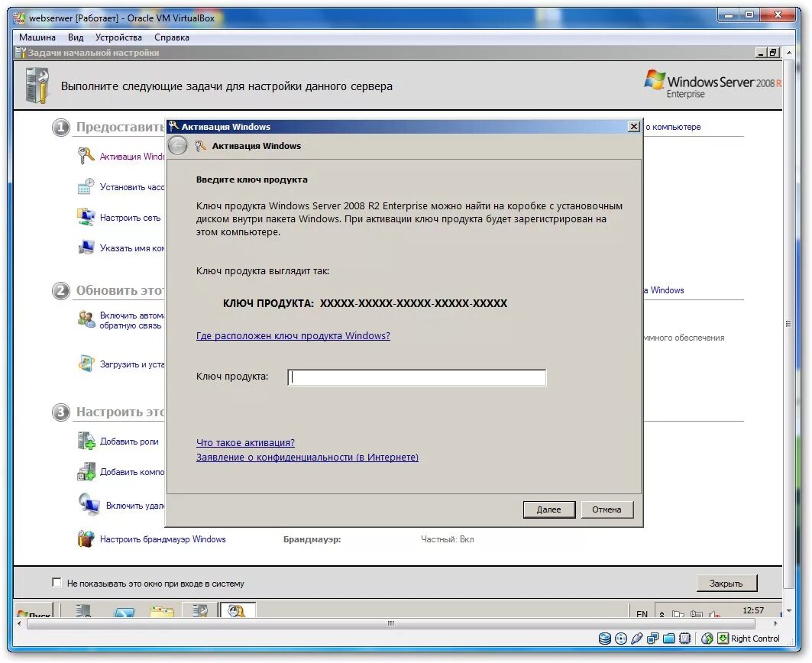Viewport: 812px width, 663px height.
Task: Click the Add roles server icon
Action: pos(86,441)
